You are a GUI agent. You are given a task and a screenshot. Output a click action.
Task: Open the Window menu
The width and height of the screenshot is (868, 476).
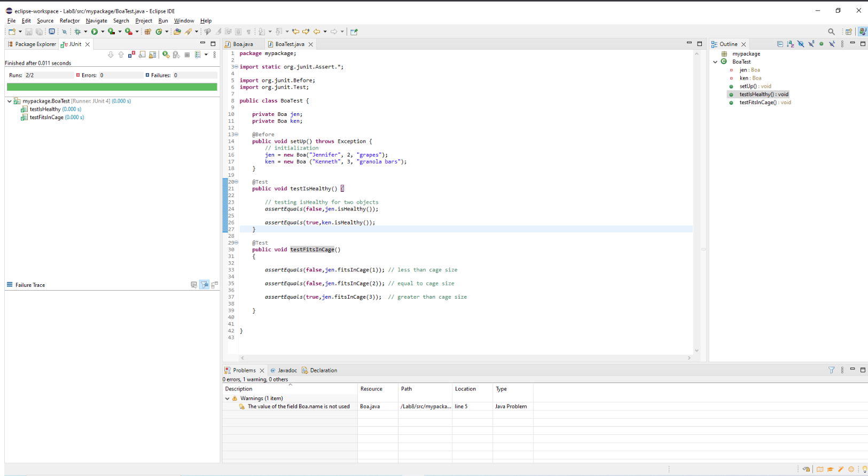[184, 21]
